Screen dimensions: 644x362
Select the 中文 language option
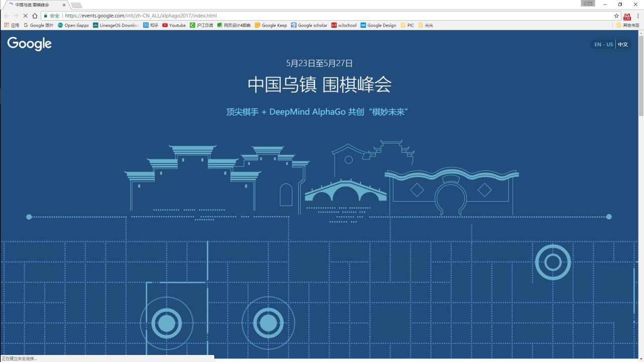pyautogui.click(x=623, y=44)
